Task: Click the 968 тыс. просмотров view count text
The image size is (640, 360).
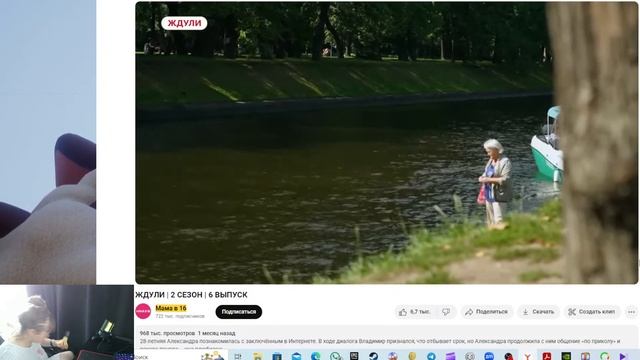Action: [167, 333]
